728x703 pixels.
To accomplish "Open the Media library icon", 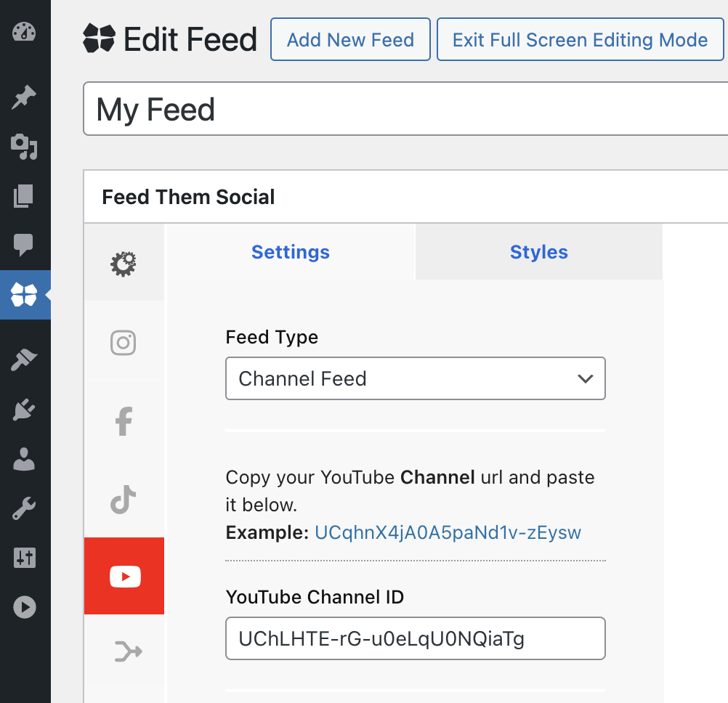I will click(x=24, y=147).
